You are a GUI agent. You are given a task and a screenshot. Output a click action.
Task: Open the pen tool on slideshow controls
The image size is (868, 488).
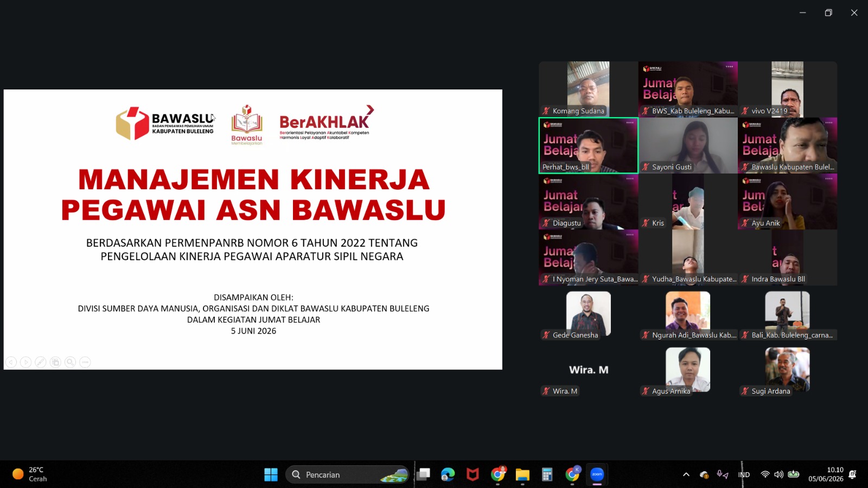tap(41, 362)
